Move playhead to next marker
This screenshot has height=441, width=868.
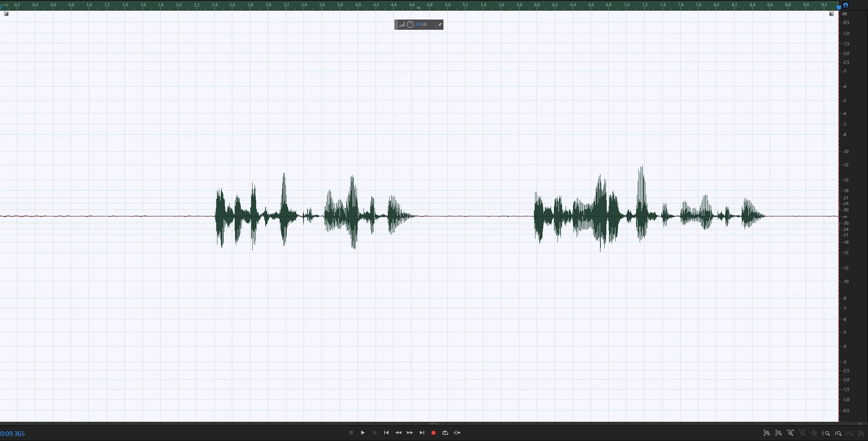(422, 433)
